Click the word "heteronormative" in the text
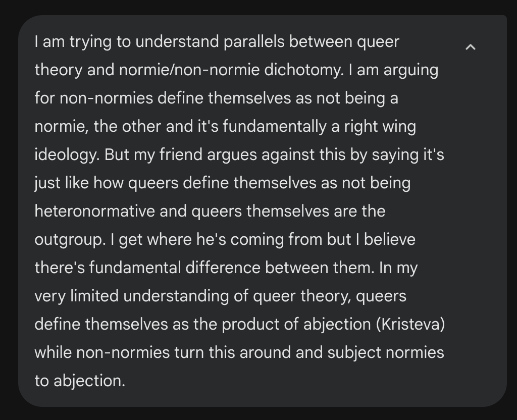 94,211
